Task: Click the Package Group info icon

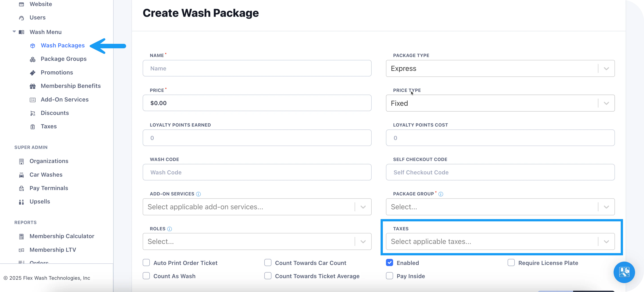Action: point(441,194)
